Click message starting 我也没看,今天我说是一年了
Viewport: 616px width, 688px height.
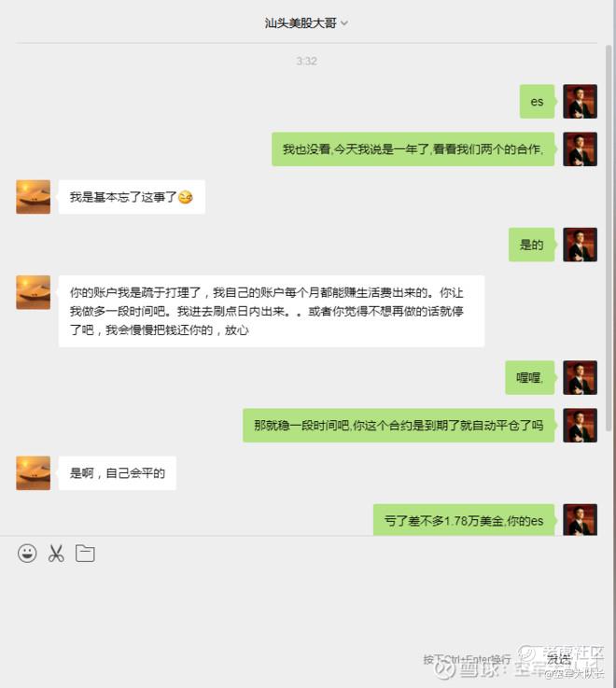tap(413, 149)
